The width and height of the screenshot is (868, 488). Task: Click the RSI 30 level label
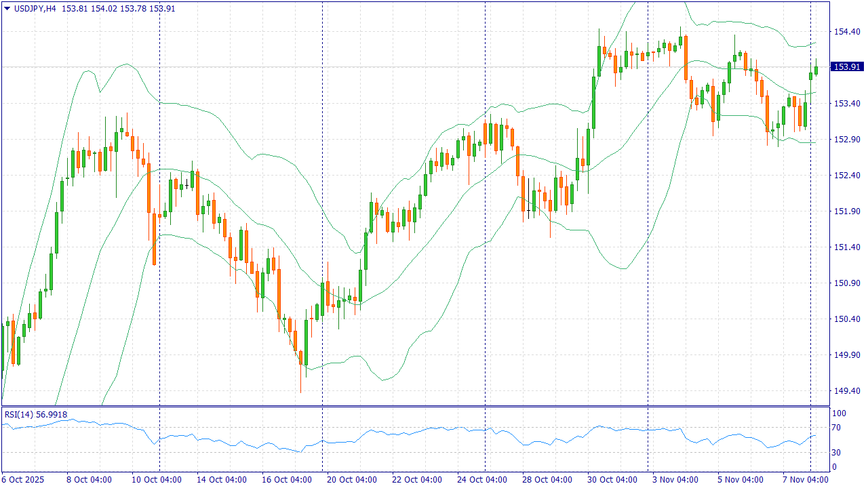pyautogui.click(x=837, y=453)
